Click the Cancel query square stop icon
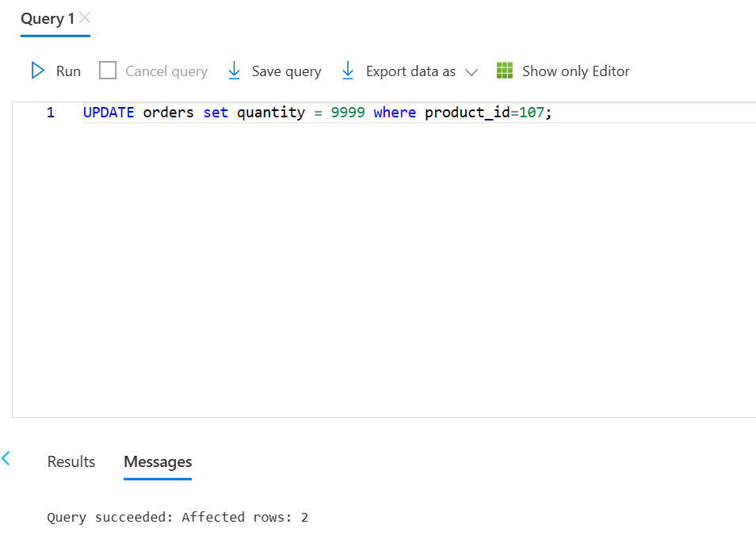756x551 pixels. pyautogui.click(x=108, y=71)
